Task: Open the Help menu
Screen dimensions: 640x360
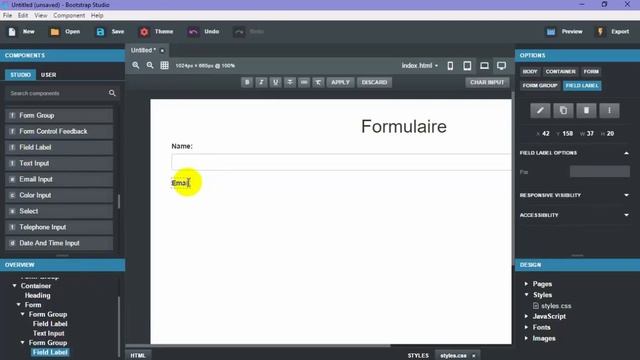Action: (97, 16)
